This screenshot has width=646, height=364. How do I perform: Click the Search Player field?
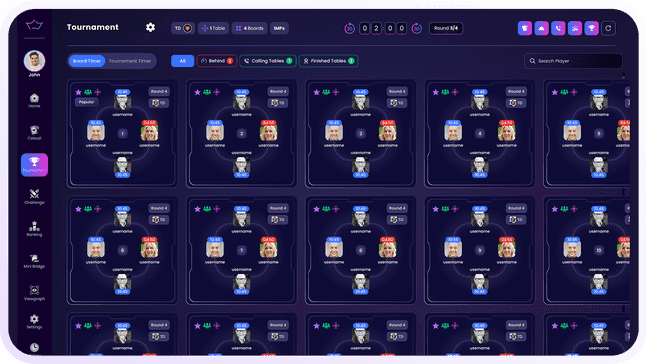tap(573, 61)
